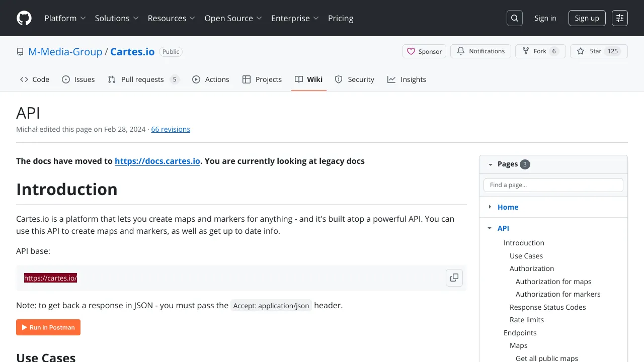The height and width of the screenshot is (362, 644).
Task: Click the Sign up button
Action: click(587, 18)
